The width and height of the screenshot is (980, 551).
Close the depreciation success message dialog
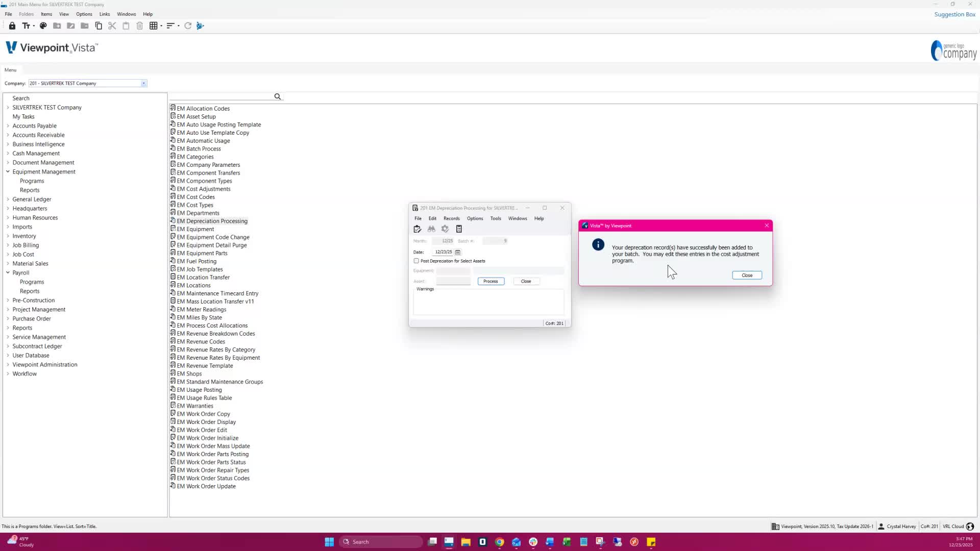coord(747,275)
